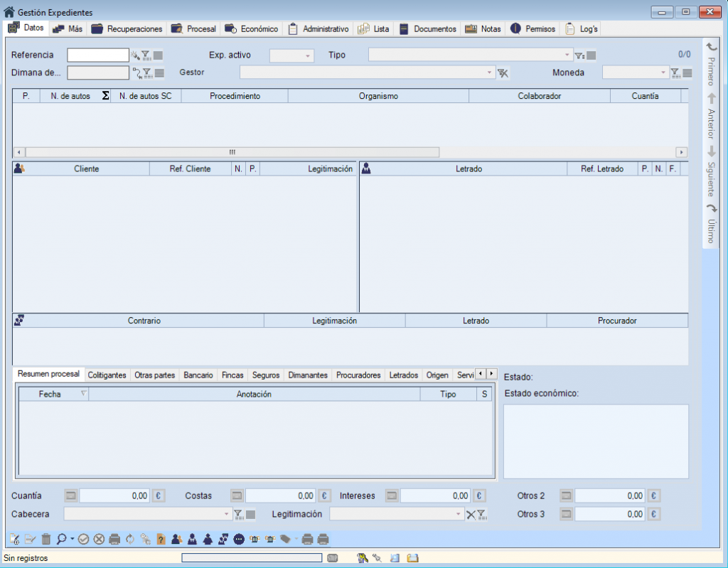Click the circled X cancel icon
Image resolution: width=728 pixels, height=568 pixels.
99,539
